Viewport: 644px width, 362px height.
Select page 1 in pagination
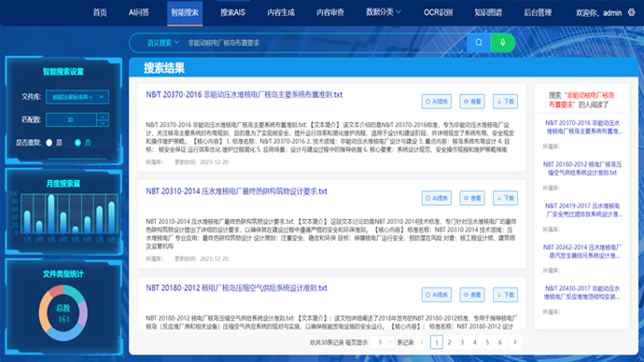coord(437,341)
